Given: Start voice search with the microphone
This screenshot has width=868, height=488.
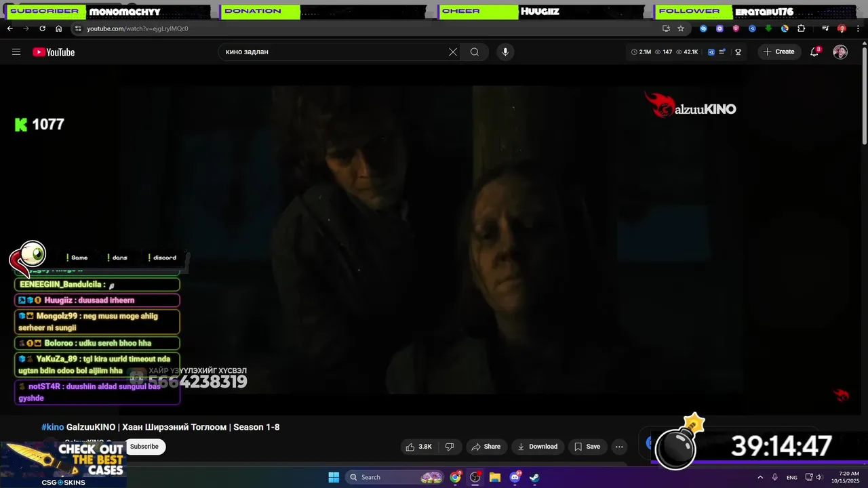Looking at the screenshot, I should click(505, 52).
